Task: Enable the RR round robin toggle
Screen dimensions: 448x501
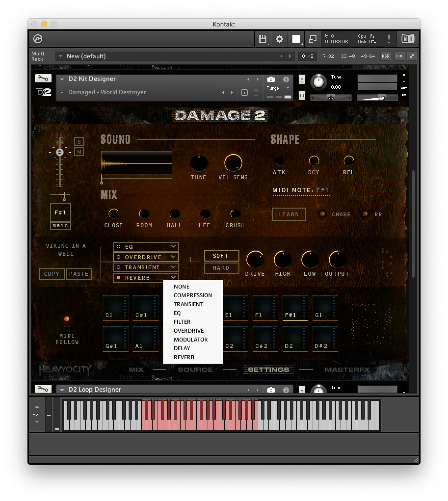Action: tap(365, 214)
